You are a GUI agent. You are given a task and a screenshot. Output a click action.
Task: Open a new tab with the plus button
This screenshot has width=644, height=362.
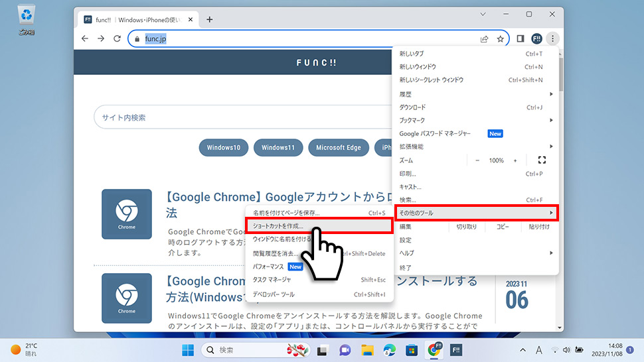click(x=209, y=19)
